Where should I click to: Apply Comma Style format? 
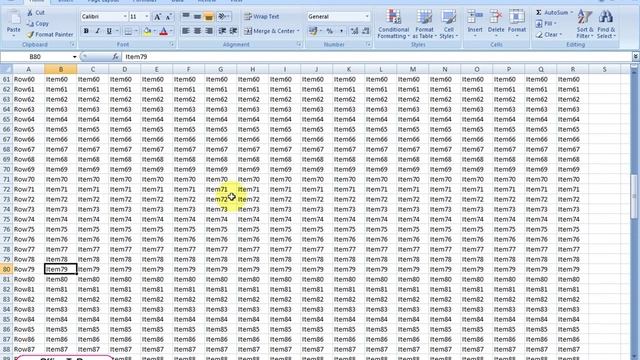click(x=341, y=31)
